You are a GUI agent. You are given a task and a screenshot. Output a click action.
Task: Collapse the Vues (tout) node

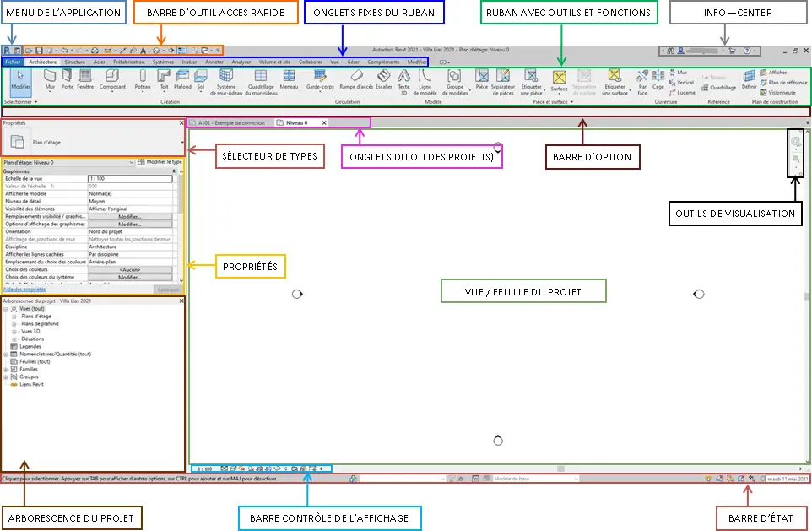[6, 309]
